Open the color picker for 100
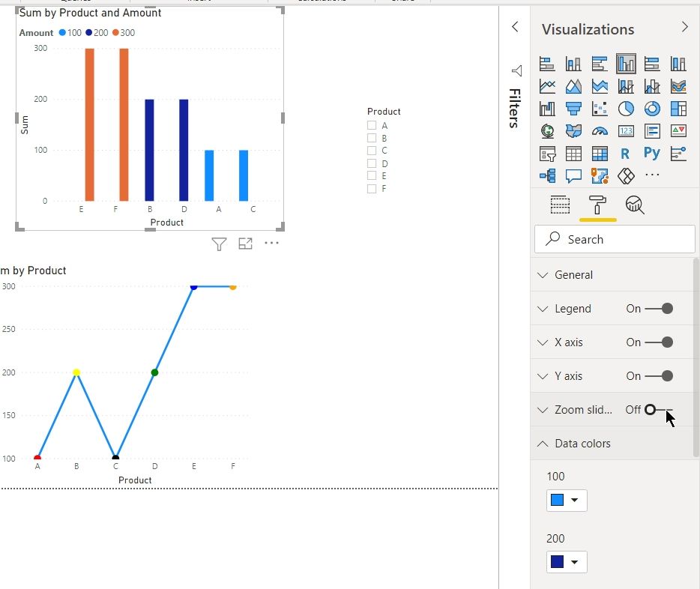Screen dimensions: 700x589 [567, 501]
